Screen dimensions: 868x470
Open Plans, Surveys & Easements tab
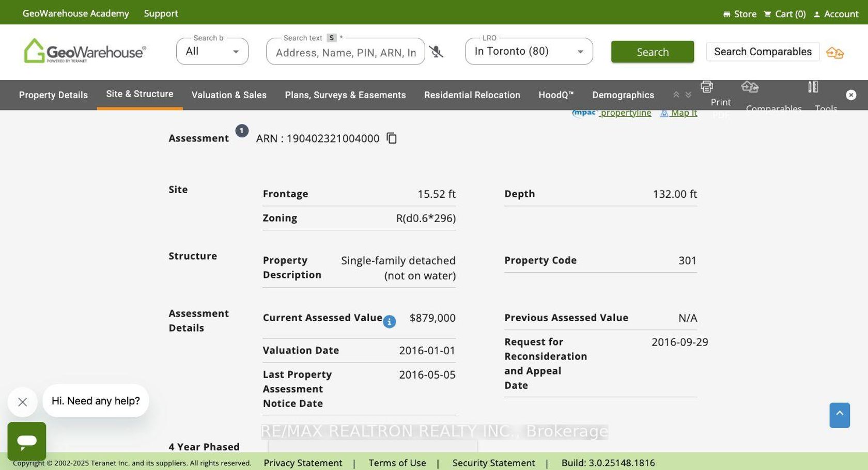point(345,95)
